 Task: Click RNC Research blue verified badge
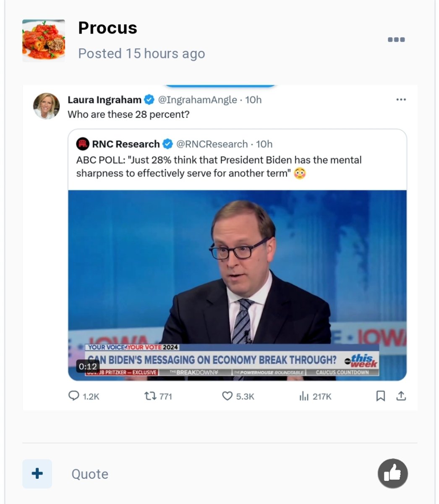coord(167,144)
